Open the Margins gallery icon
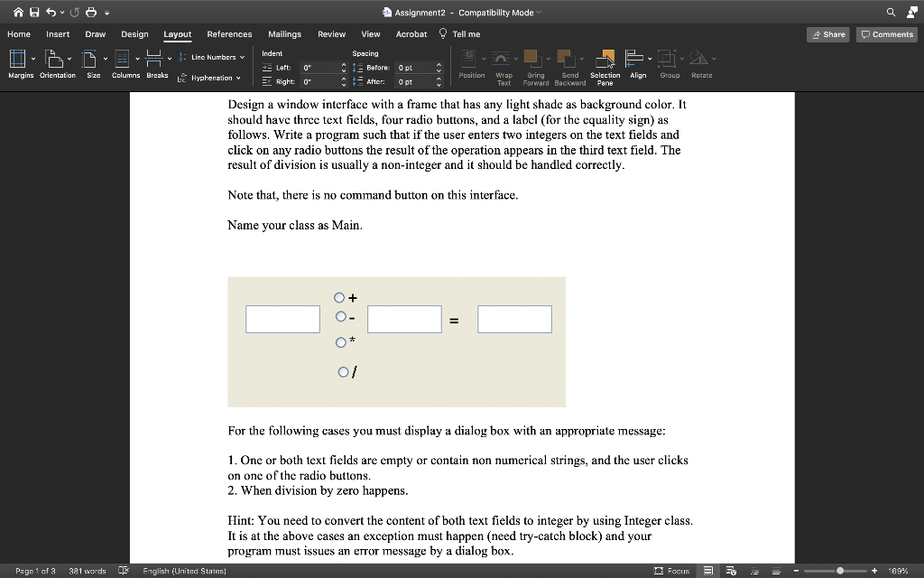The height and width of the screenshot is (578, 924). pyautogui.click(x=18, y=59)
